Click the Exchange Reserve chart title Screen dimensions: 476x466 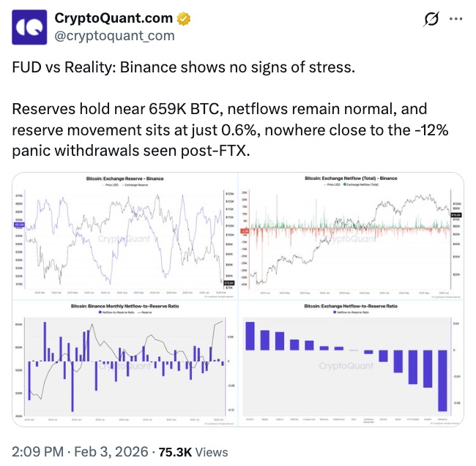(124, 178)
